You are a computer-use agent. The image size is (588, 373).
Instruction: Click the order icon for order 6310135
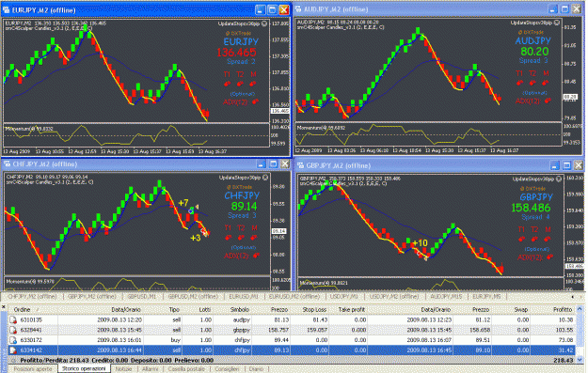coord(13,319)
